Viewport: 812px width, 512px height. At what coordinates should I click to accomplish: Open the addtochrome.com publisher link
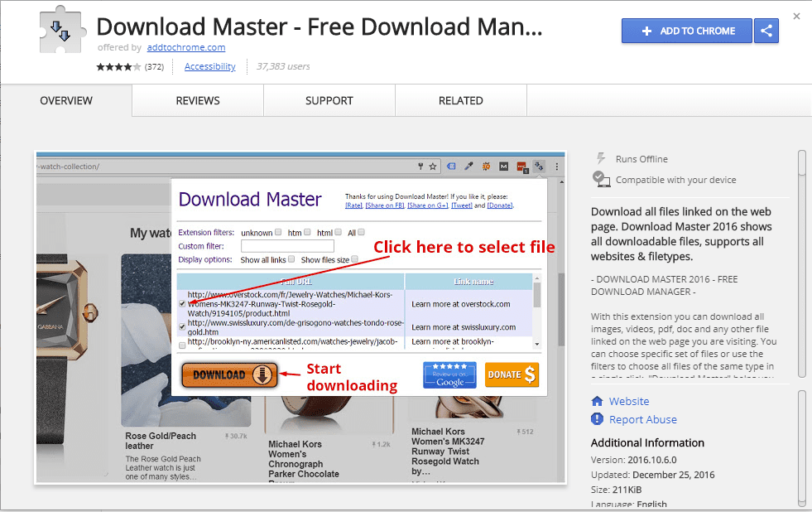click(x=186, y=48)
